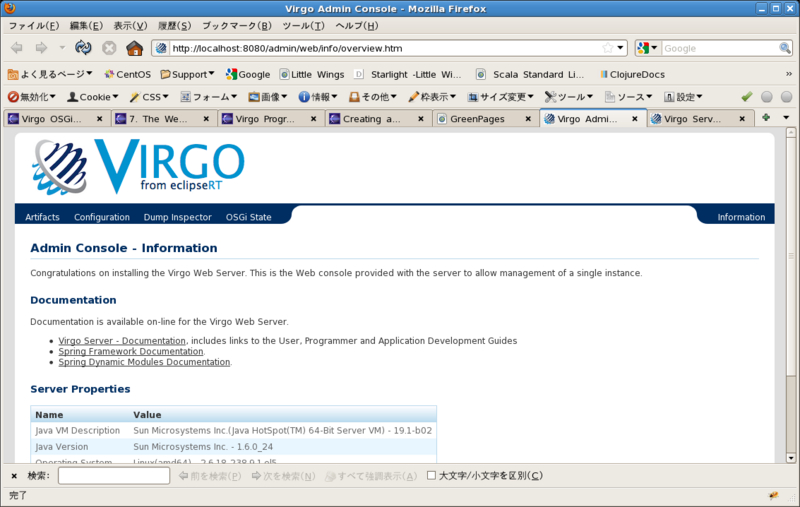Go to the Configuration page

(x=102, y=217)
